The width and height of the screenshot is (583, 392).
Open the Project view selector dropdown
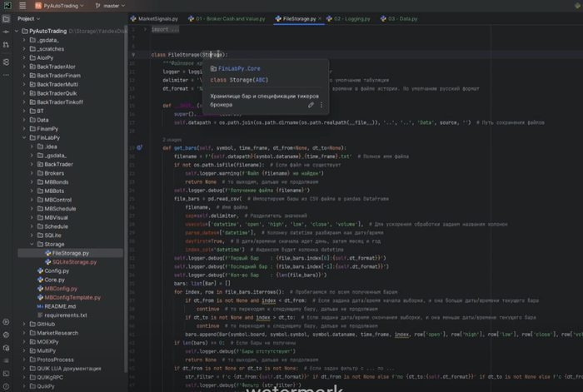click(29, 17)
